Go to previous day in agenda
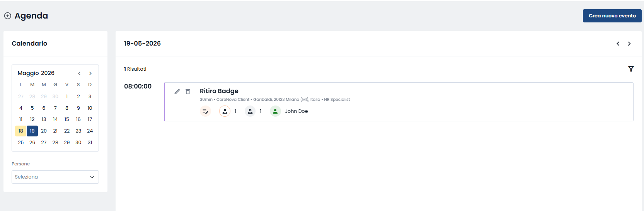The height and width of the screenshot is (211, 644). point(618,44)
